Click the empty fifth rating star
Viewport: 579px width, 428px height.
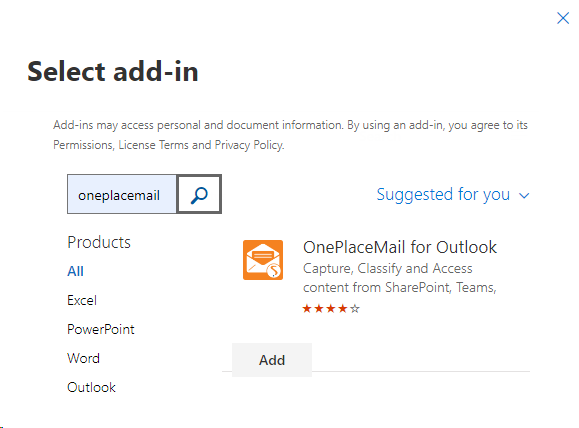tap(355, 308)
